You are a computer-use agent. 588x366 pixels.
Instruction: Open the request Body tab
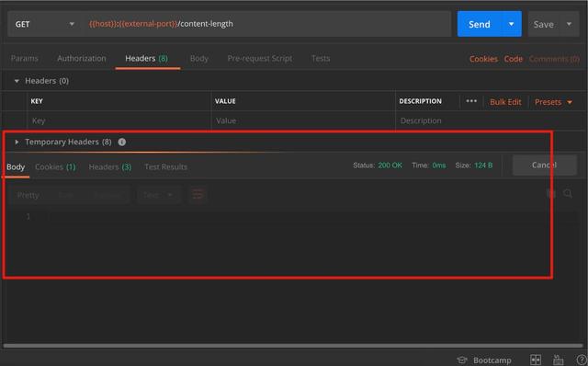tap(198, 59)
